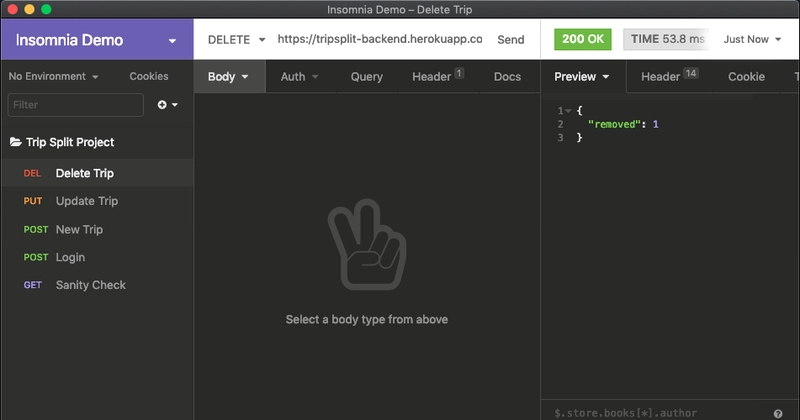Viewport: 800px width, 420px height.
Task: Close the window with the red button
Action: click(x=13, y=9)
